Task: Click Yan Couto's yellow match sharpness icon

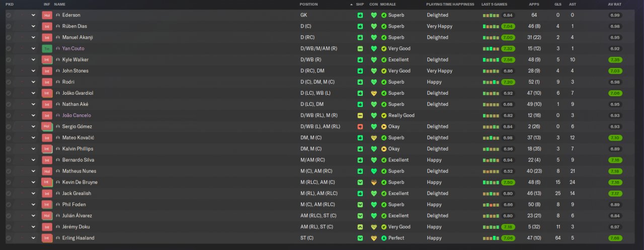Action: click(360, 48)
